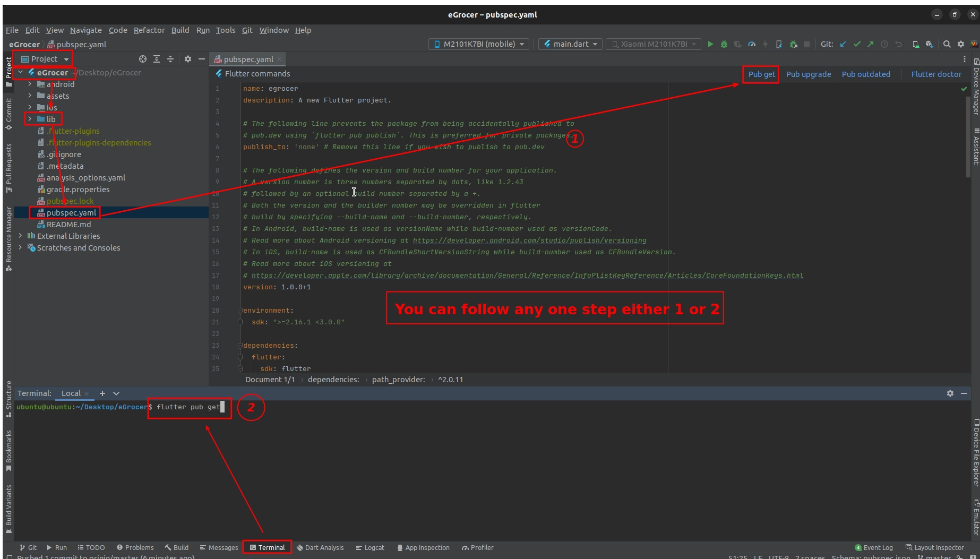Open main.dart run configuration dropdown
This screenshot has width=980, height=559.
click(570, 44)
